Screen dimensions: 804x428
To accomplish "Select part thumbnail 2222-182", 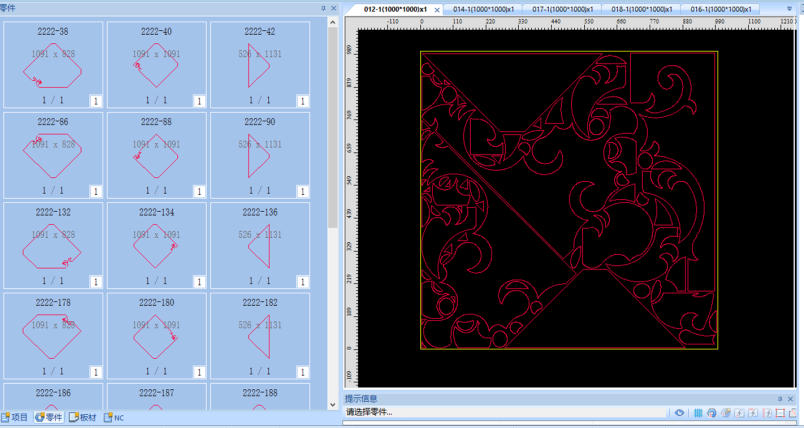I will pyautogui.click(x=260, y=336).
